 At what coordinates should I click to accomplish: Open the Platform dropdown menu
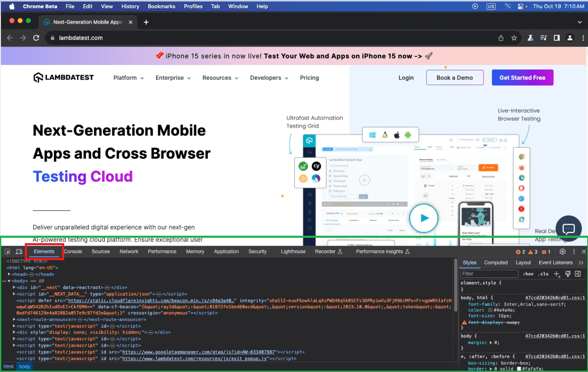coord(128,78)
